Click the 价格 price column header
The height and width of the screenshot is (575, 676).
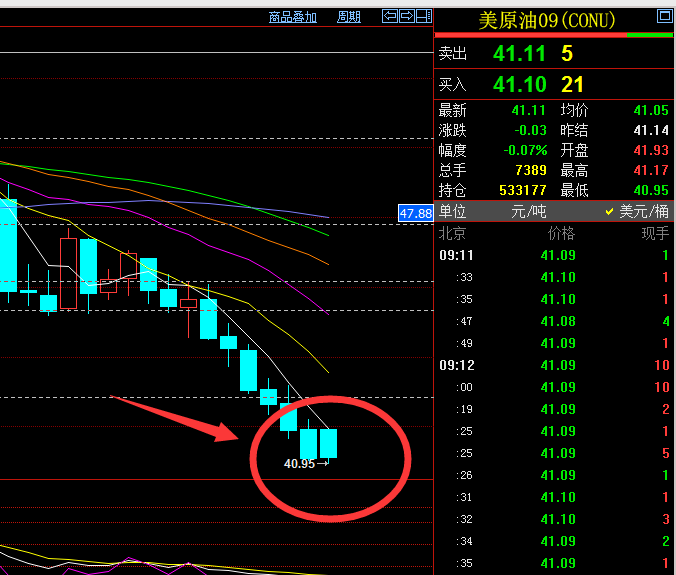(x=561, y=234)
